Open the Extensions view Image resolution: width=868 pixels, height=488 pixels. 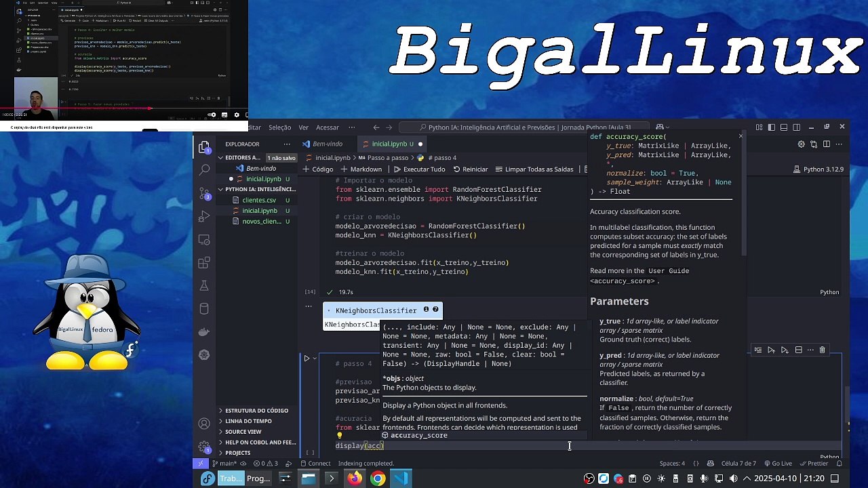click(204, 262)
